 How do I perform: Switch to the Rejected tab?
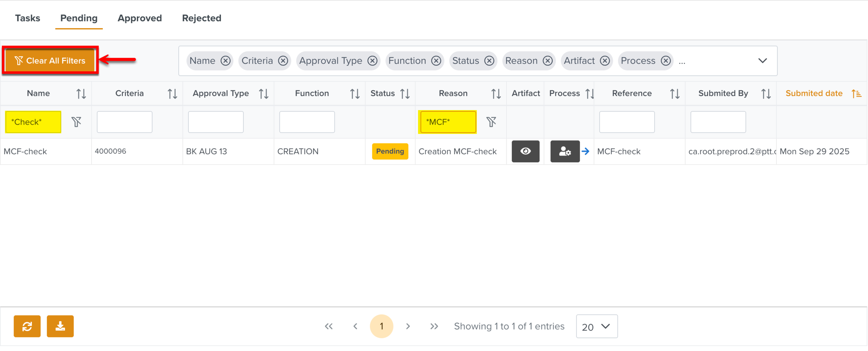pos(201,18)
